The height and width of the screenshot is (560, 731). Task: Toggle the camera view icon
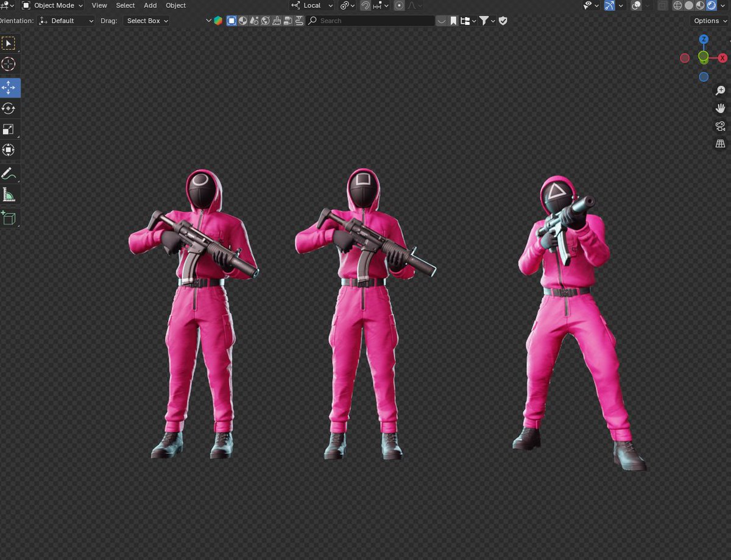pyautogui.click(x=720, y=126)
